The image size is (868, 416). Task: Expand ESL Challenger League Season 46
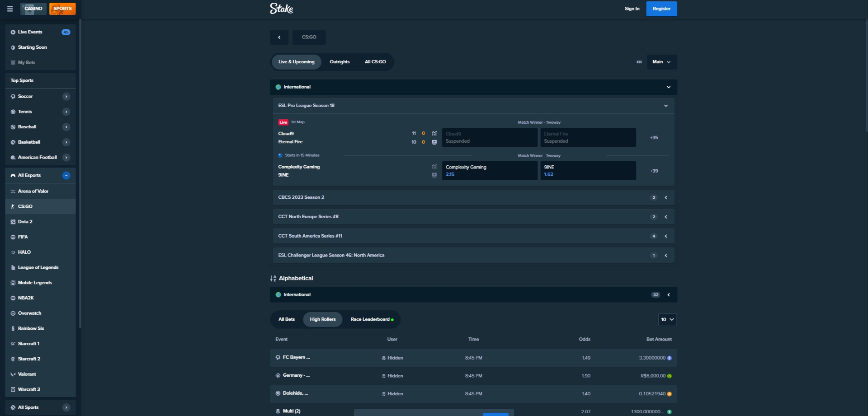click(x=666, y=256)
